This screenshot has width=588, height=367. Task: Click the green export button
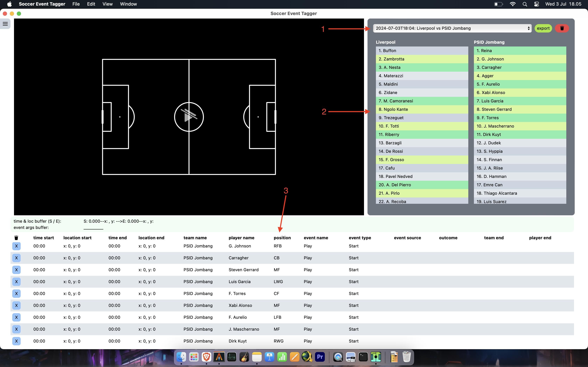click(x=543, y=28)
